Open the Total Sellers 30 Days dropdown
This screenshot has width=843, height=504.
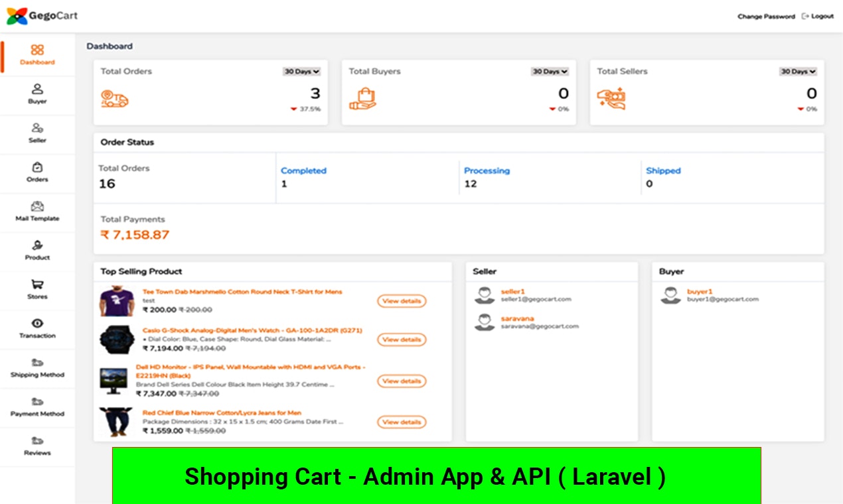pyautogui.click(x=798, y=72)
